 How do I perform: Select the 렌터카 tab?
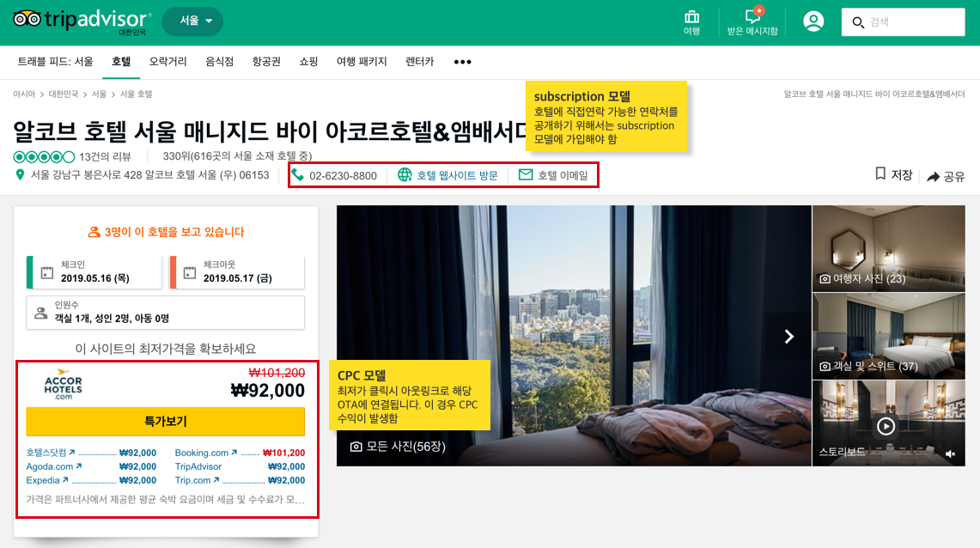pos(419,62)
